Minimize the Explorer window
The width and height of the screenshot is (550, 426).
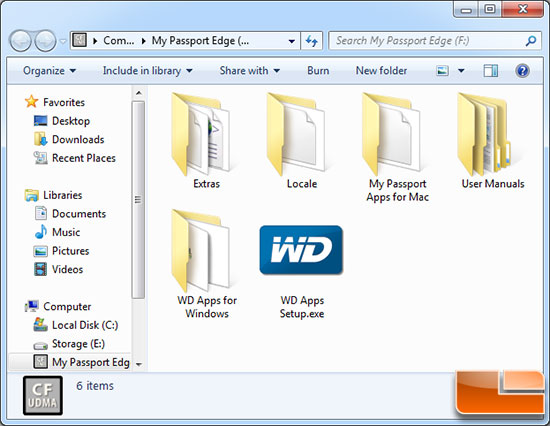pyautogui.click(x=466, y=9)
